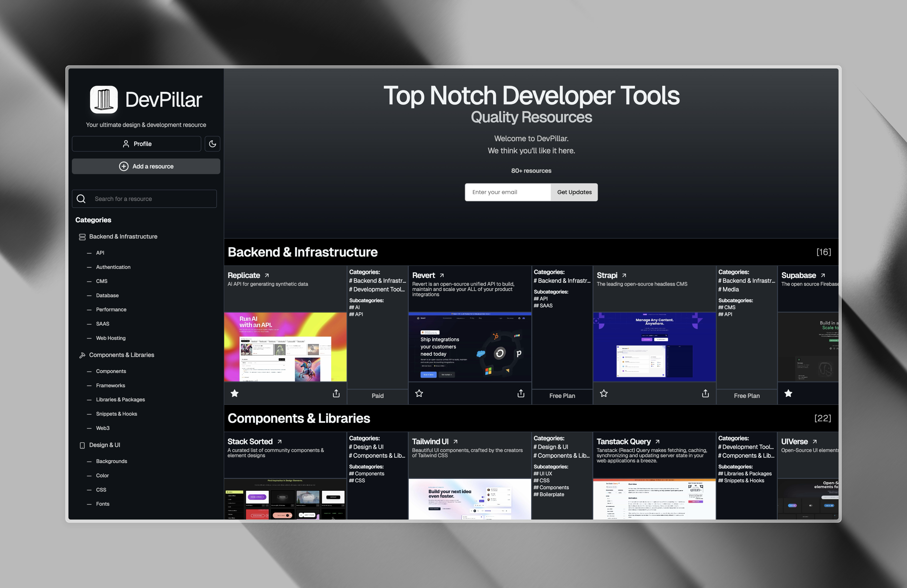Open the CMS subcategory in sidebar
Screen dimensions: 907x588
(x=102, y=281)
